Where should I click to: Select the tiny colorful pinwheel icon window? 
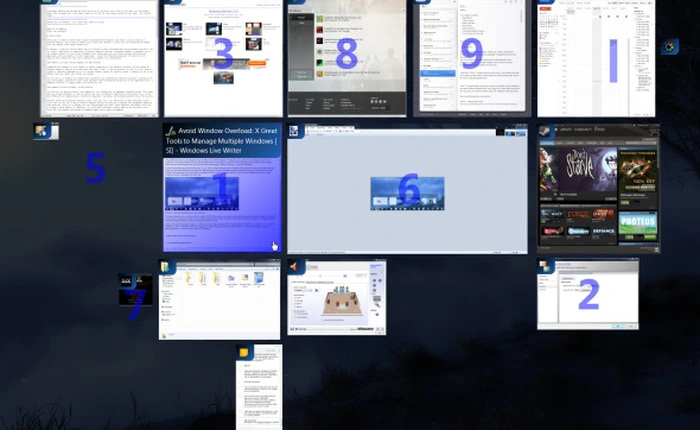pyautogui.click(x=670, y=47)
